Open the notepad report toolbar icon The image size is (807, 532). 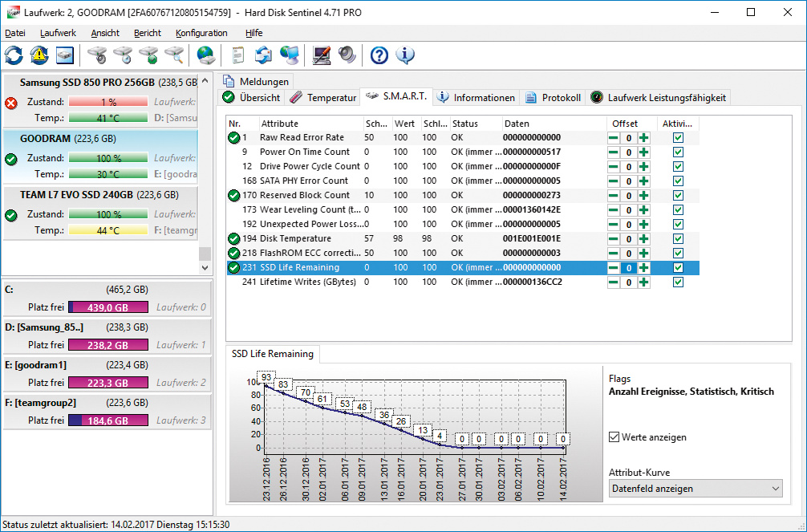pyautogui.click(x=238, y=55)
